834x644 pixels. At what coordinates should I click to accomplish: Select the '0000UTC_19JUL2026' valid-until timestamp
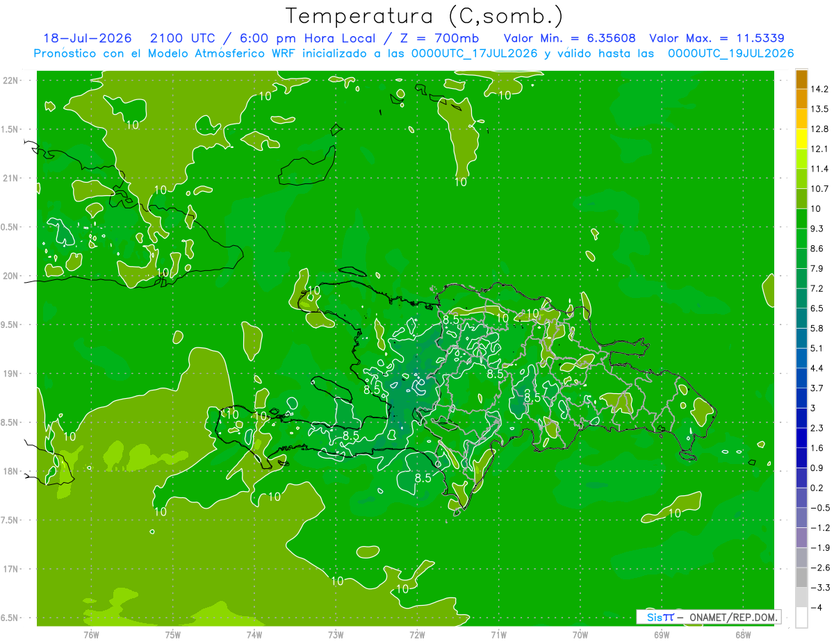(730, 53)
